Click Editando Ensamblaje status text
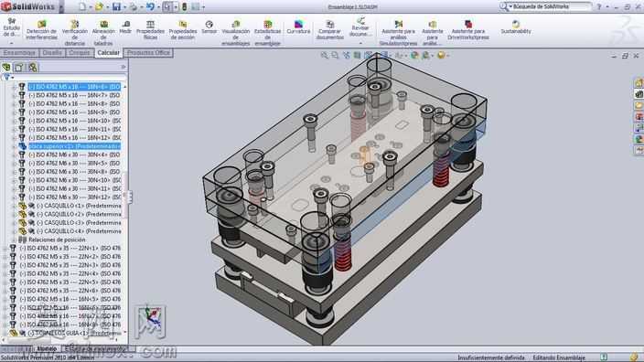This screenshot has width=644, height=362. [x=559, y=357]
